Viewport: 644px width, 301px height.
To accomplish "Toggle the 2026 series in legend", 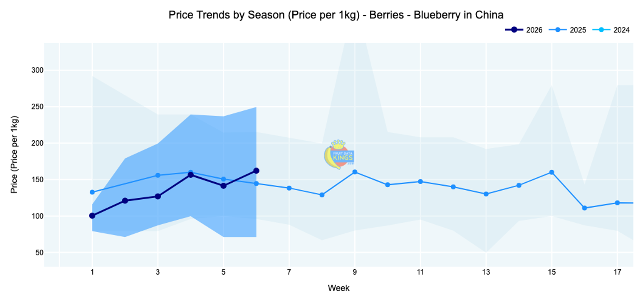I will (524, 30).
